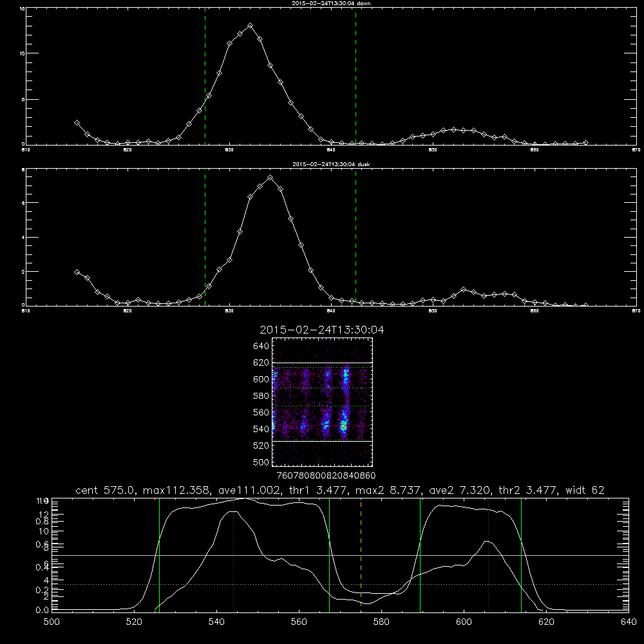The image size is (644, 644).
Task: Click the last diamond marker of the dawn curve
Action: 585,142
